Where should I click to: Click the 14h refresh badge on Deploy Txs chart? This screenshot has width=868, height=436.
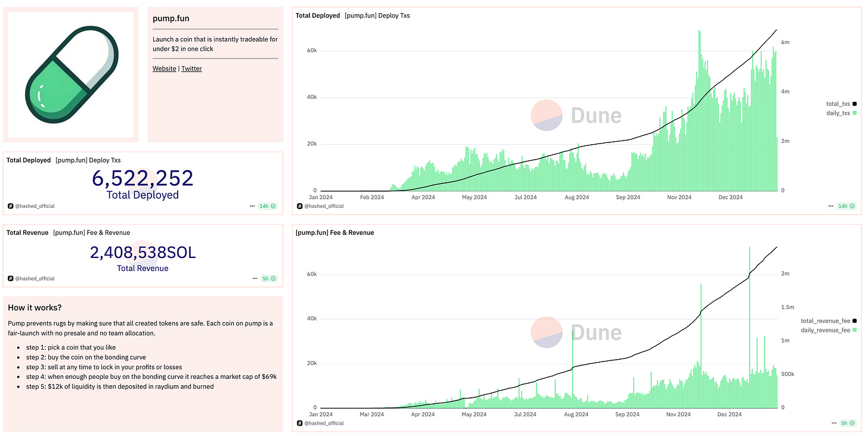pos(847,206)
